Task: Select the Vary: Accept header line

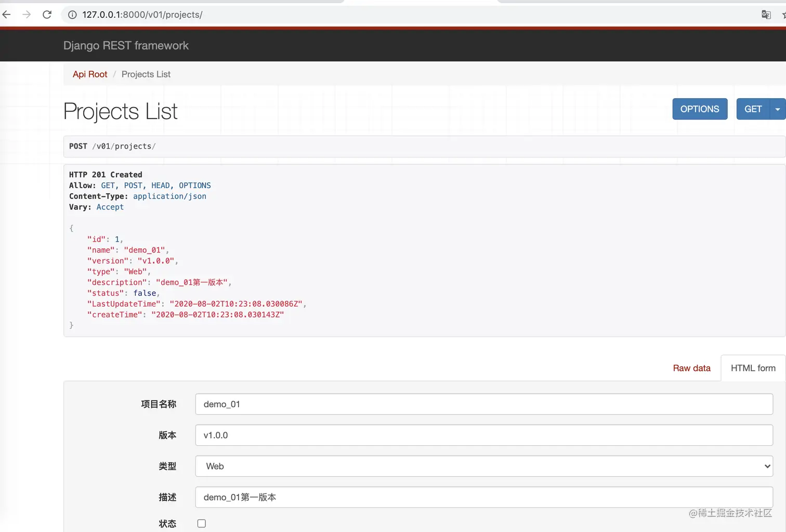Action: pos(96,207)
